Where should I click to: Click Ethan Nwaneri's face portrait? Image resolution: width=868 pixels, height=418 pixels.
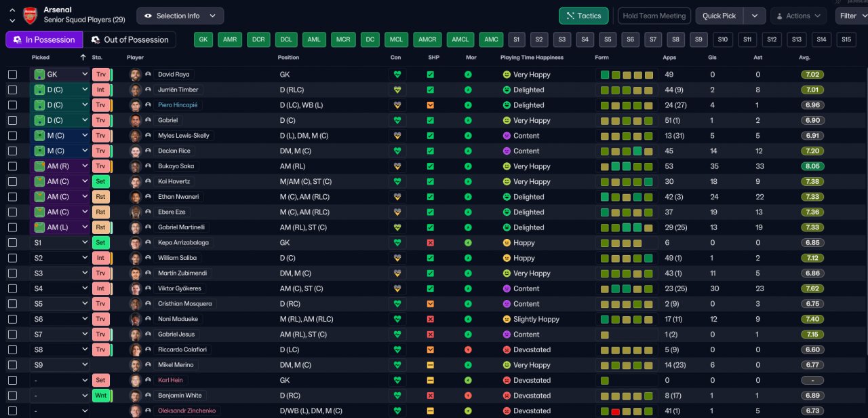[x=136, y=197]
